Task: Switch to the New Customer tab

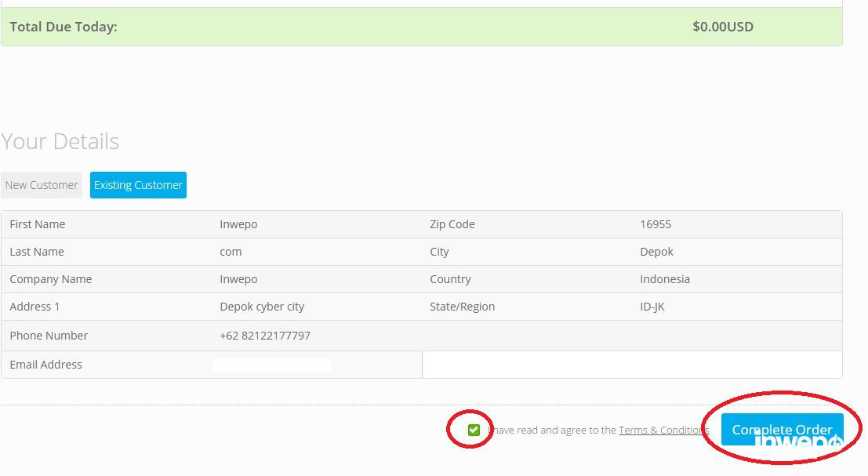Action: [x=41, y=184]
